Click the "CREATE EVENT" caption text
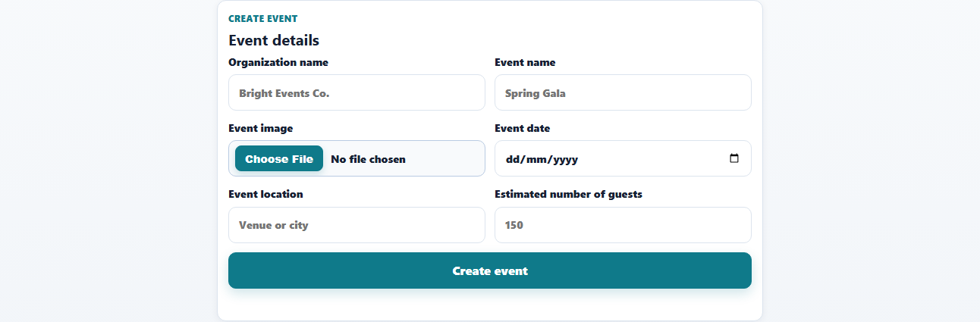The height and width of the screenshot is (322, 980). click(263, 19)
